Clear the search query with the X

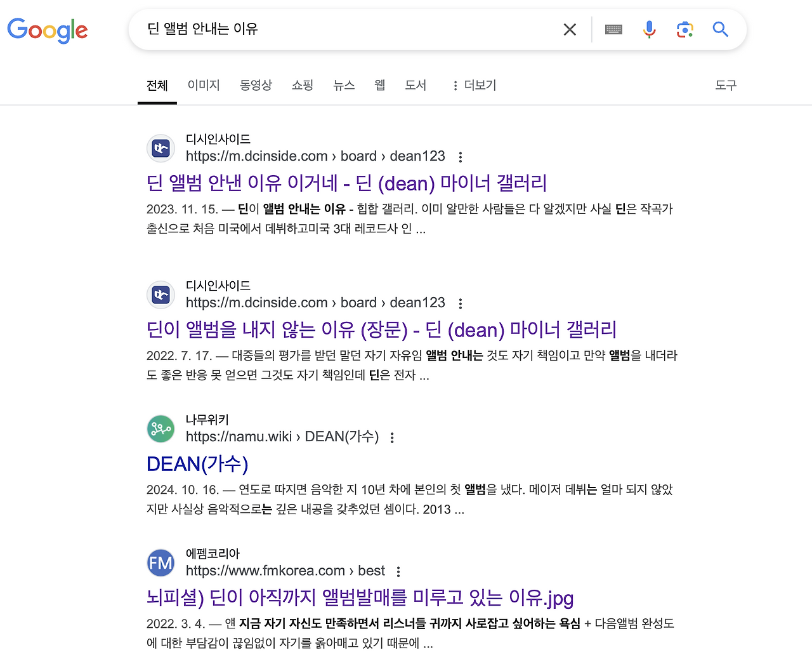coord(569,29)
